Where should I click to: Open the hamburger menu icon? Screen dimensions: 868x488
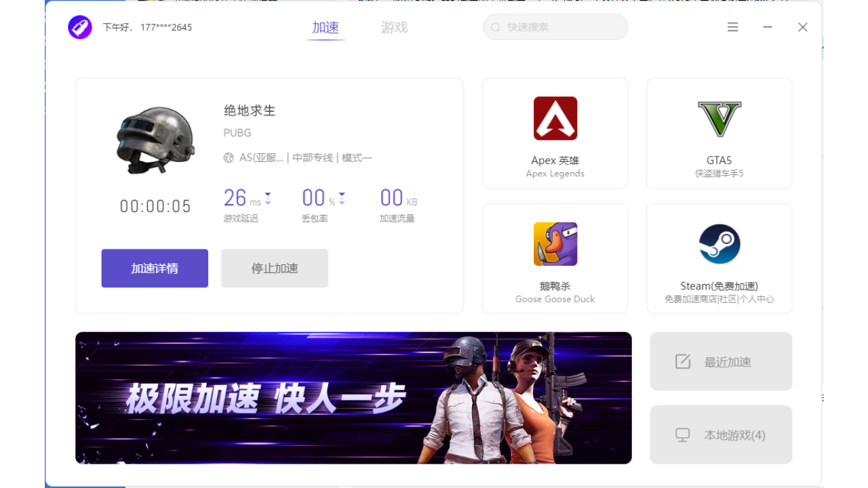(x=733, y=27)
